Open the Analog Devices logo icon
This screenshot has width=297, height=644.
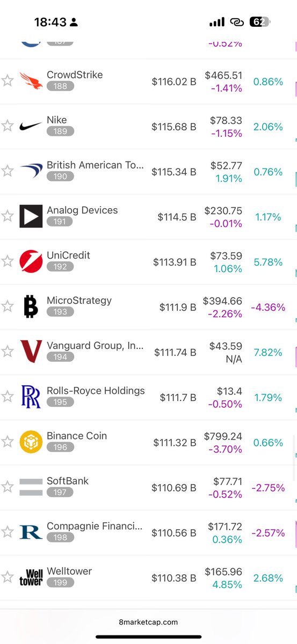31,216
